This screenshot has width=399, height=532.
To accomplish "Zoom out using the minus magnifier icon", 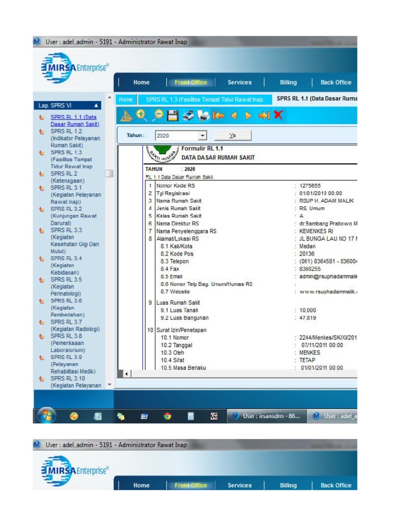I will click(157, 115).
